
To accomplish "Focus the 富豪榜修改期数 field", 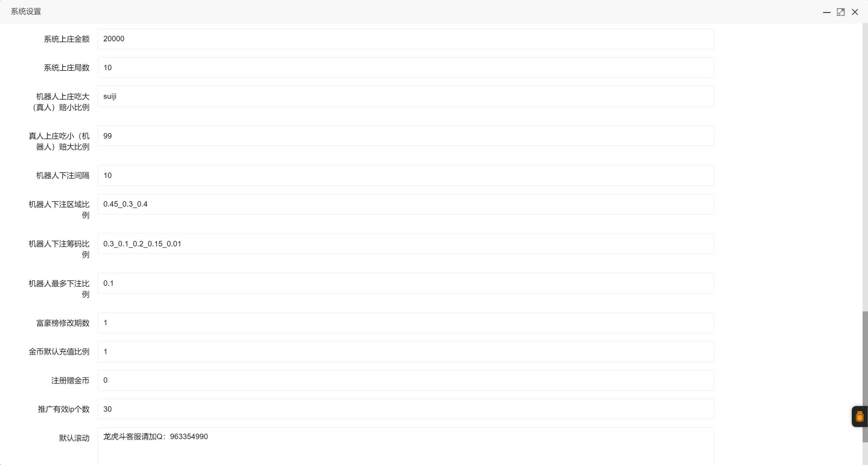I will pos(406,323).
